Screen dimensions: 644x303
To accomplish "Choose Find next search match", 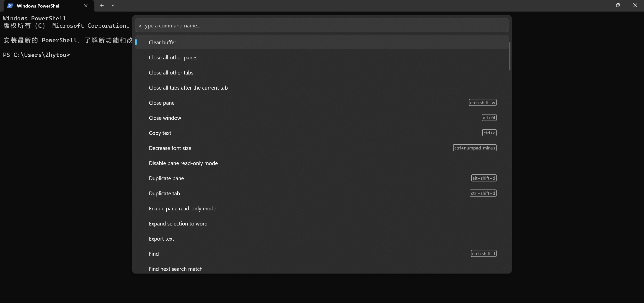I will click(322, 268).
